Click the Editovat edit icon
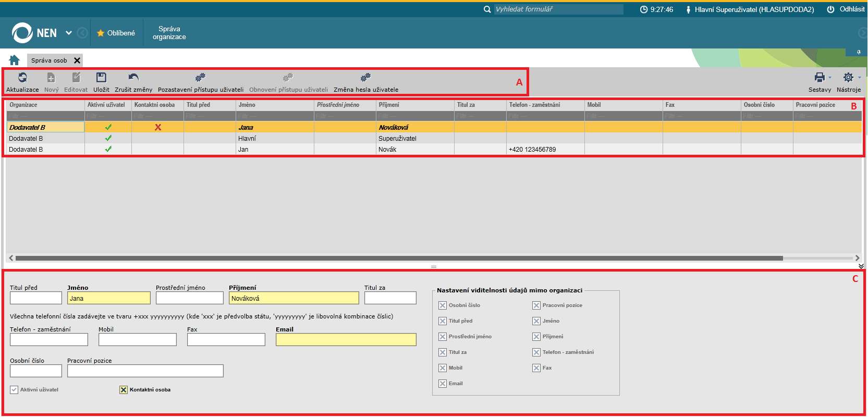868x418 pixels. tap(76, 78)
